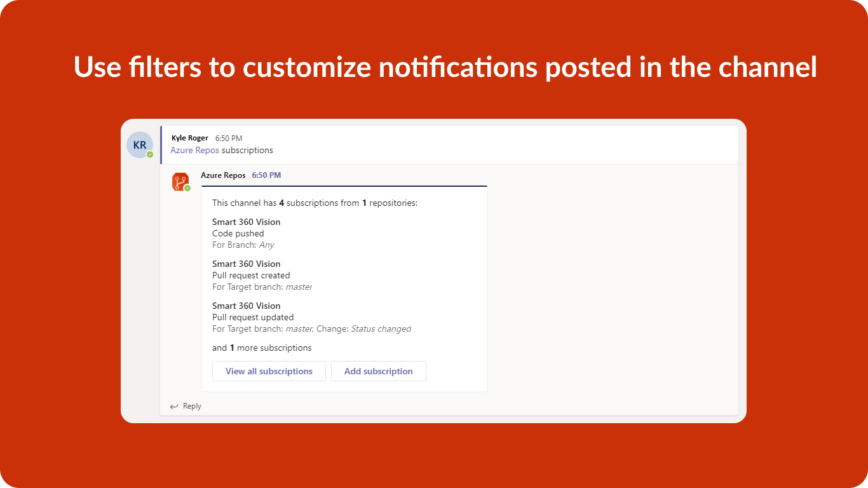Click the Azure Repos bot name
This screenshot has height=488, width=868.
tap(223, 175)
